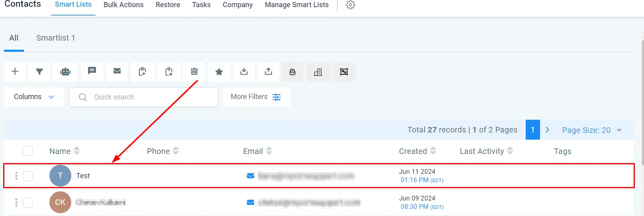Image resolution: width=644 pixels, height=216 pixels.
Task: Click the send email envelope toolbar icon
Action: [x=117, y=72]
